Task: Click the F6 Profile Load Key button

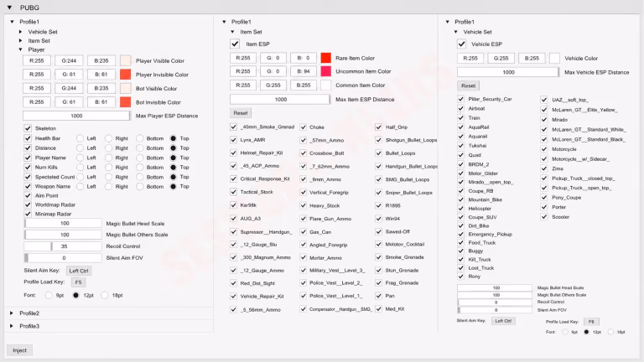Action: pyautogui.click(x=591, y=322)
